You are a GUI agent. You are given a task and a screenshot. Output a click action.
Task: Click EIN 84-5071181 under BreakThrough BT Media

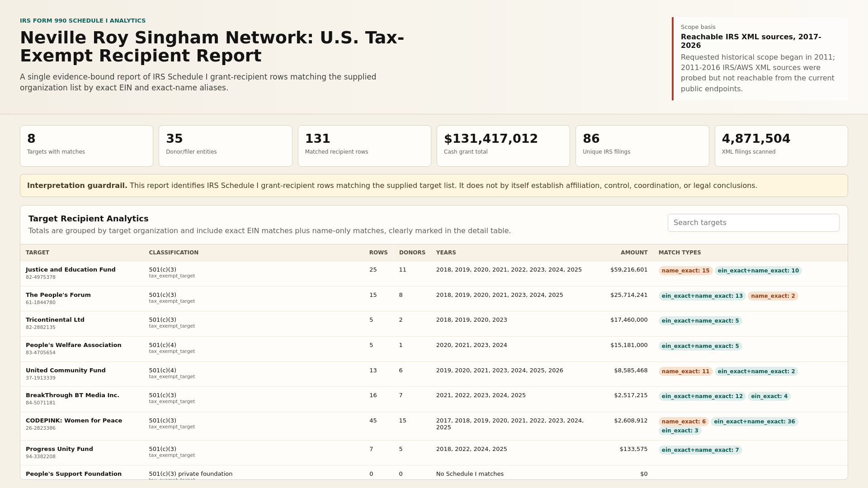41,403
